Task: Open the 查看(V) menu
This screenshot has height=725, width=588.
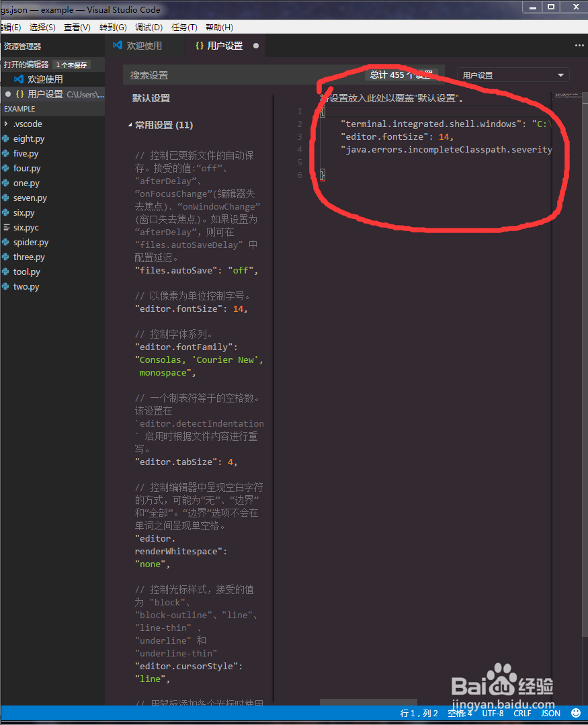Action: coord(77,28)
